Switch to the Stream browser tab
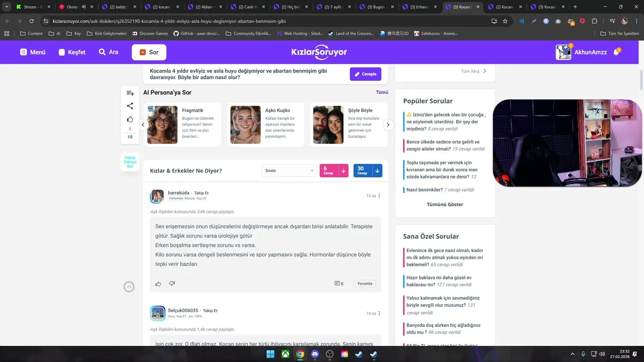Screen dimensions: 644x362 pos(33,7)
